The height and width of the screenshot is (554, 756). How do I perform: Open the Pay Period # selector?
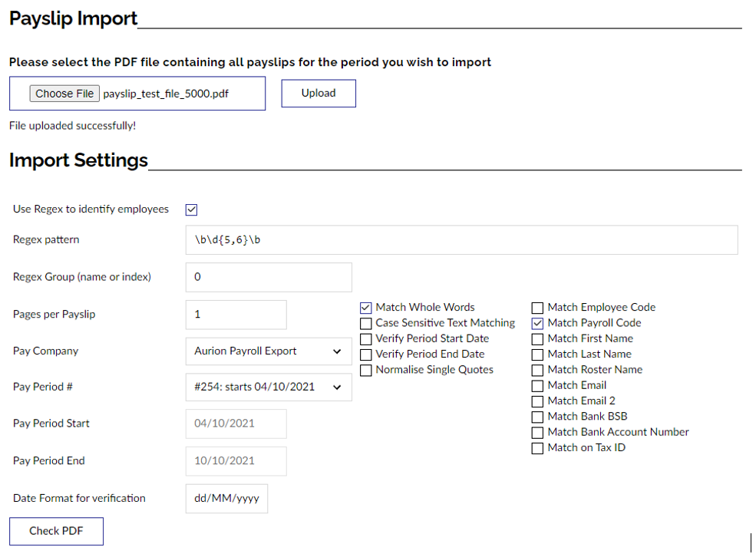tap(268, 387)
